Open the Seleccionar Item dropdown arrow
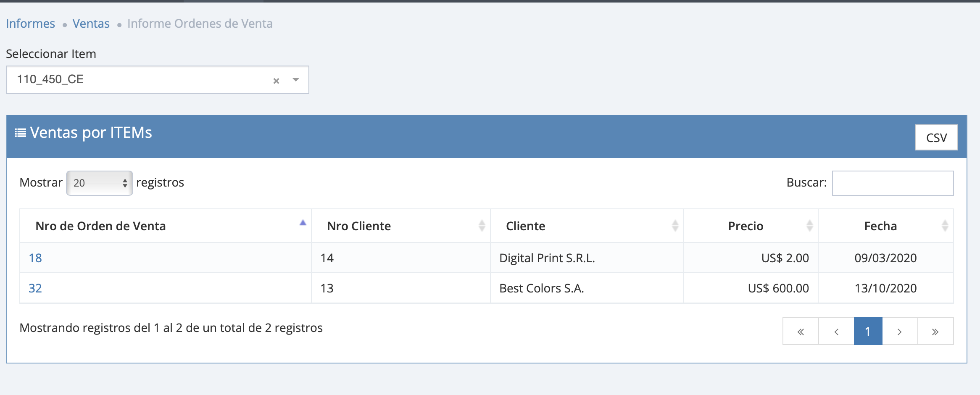Screen dimensions: 980x395 click(296, 80)
